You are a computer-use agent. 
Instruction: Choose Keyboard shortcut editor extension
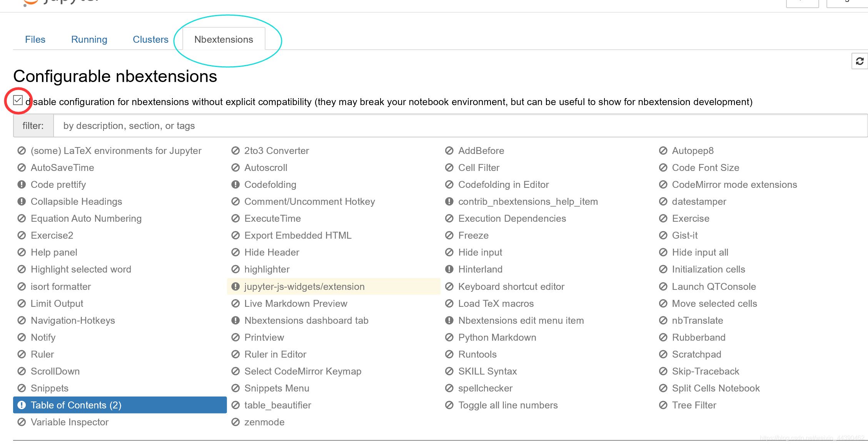pos(511,287)
